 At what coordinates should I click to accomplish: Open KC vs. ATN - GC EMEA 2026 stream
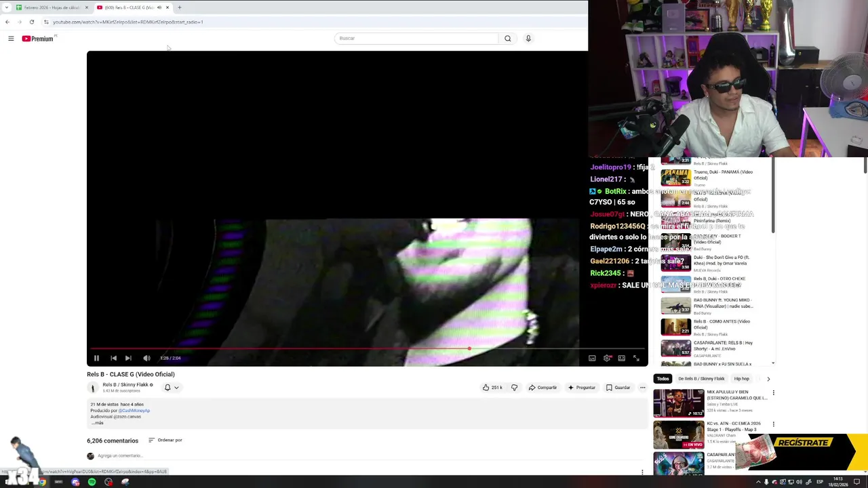(710, 434)
